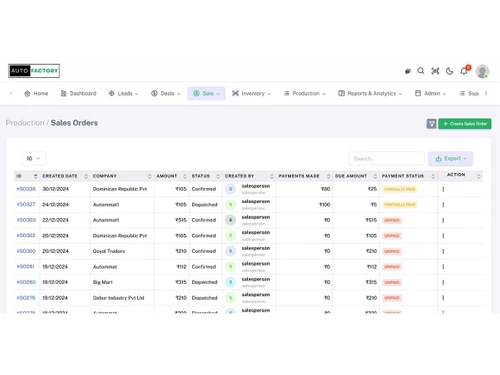Viewport: 500px width, 375px height.
Task: Expand the Sale menu
Action: point(206,93)
